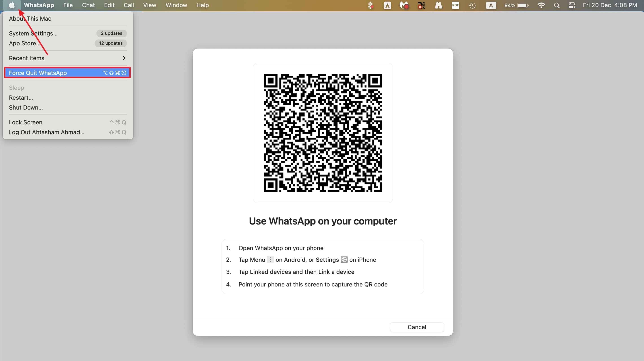Open the Help menu

(x=202, y=5)
